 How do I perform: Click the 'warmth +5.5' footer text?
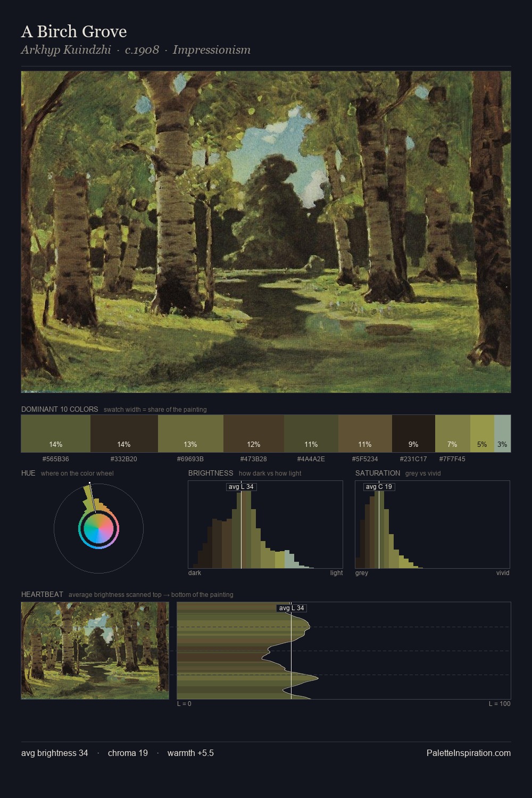[190, 753]
